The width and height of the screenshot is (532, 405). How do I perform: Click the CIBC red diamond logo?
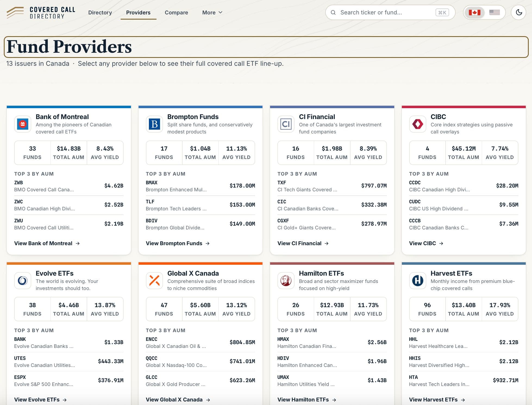click(418, 124)
